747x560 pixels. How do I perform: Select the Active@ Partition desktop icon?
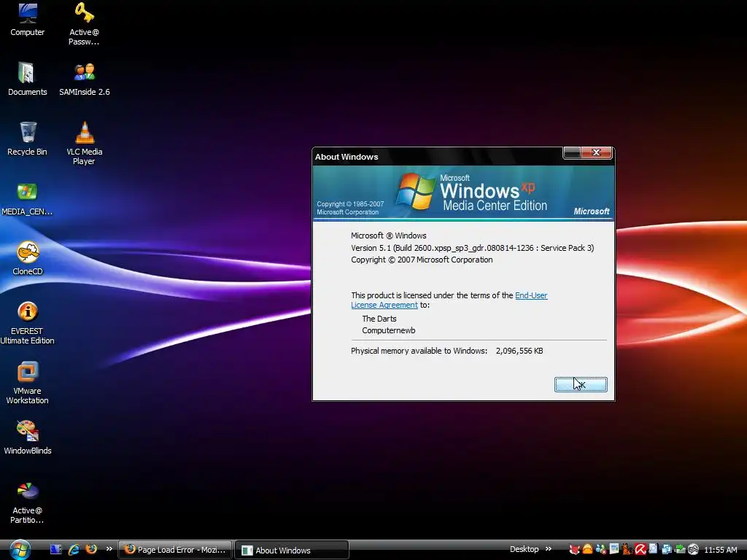[x=27, y=503]
